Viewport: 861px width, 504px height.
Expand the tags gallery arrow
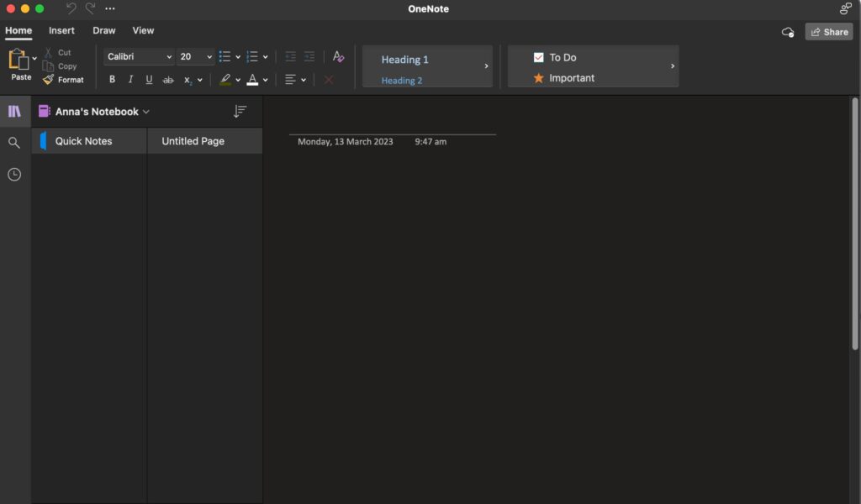672,66
